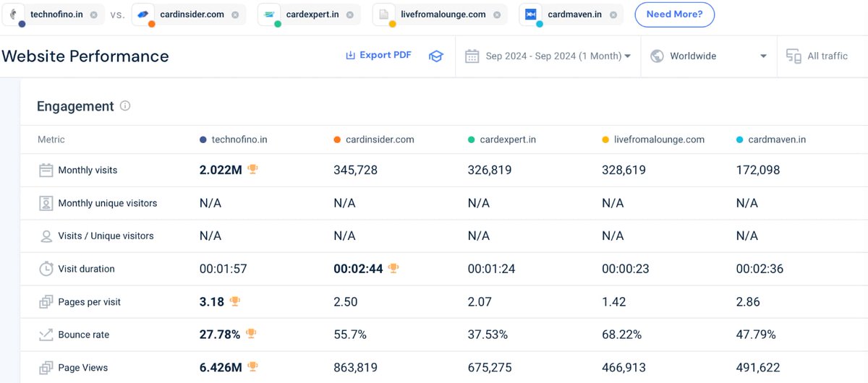Click the 00:02:36 visit duration value
This screenshot has width=868, height=383.
pyautogui.click(x=759, y=269)
